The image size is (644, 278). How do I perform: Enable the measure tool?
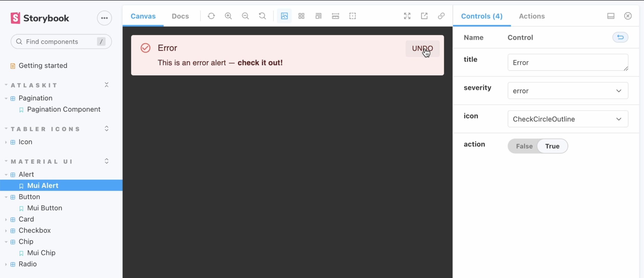tap(335, 16)
